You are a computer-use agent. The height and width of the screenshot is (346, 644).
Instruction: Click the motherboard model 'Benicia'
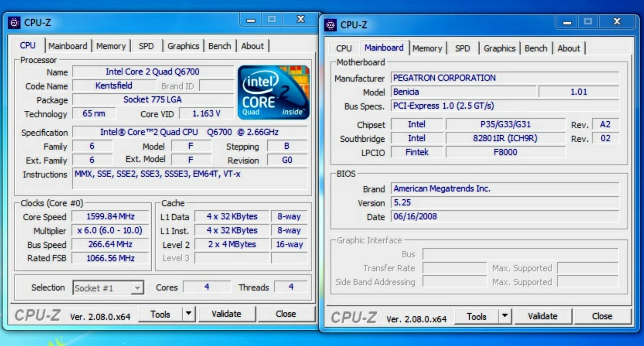pos(463,92)
